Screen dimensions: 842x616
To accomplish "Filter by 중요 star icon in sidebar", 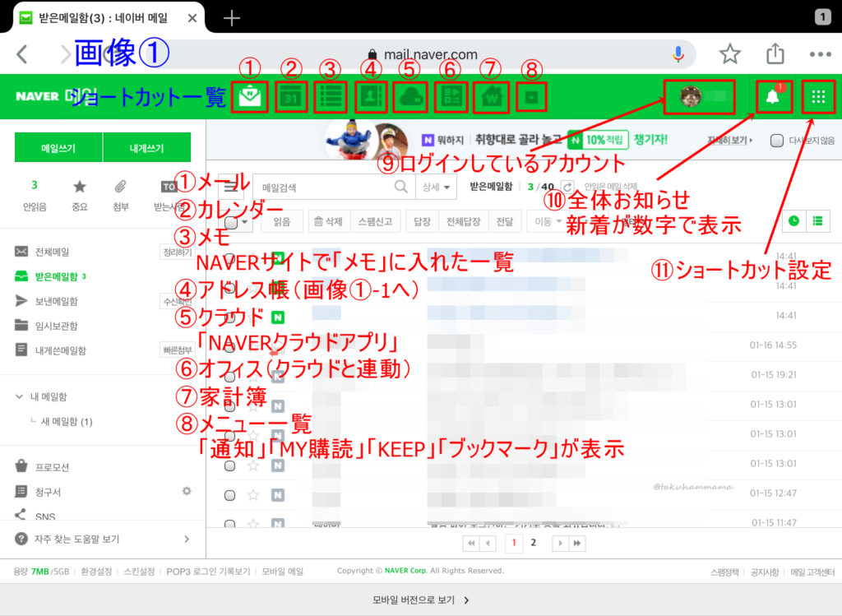I will (x=80, y=187).
